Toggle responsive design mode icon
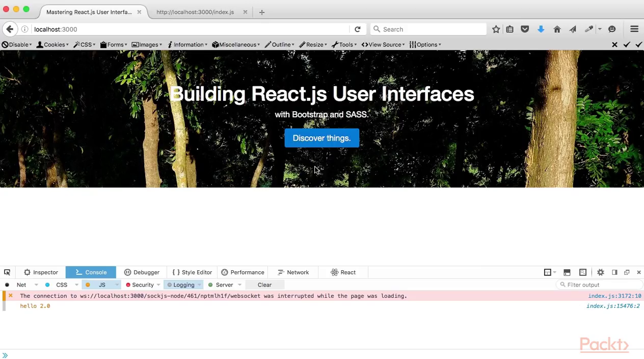 coord(583,272)
